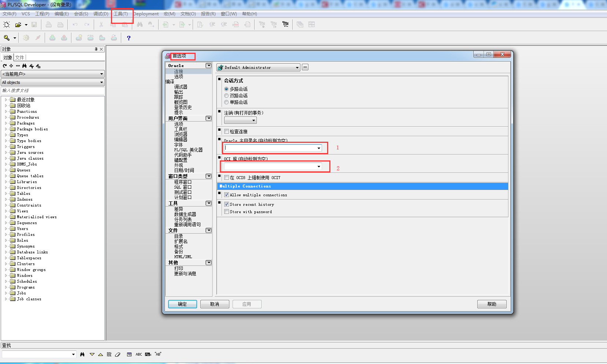Click the ABC case-sensitive search icon
This screenshot has width=607, height=364.
[x=139, y=354]
